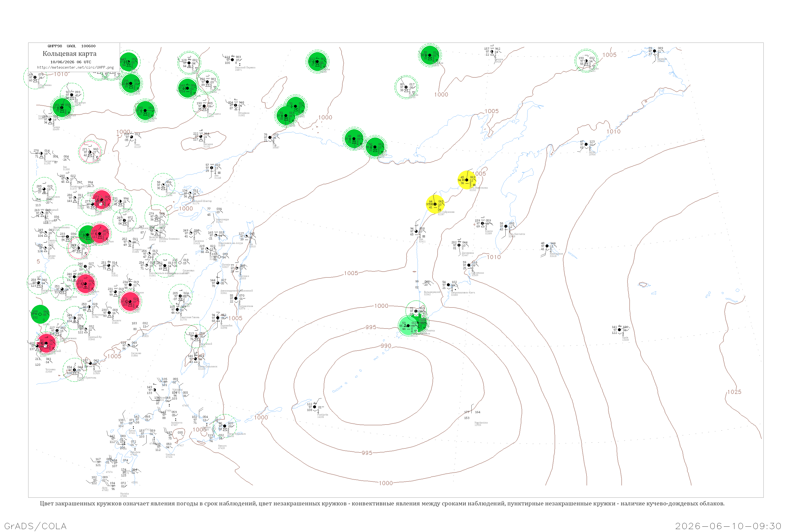Click the Токо station marker
798x532 pixels.
(132, 137)
